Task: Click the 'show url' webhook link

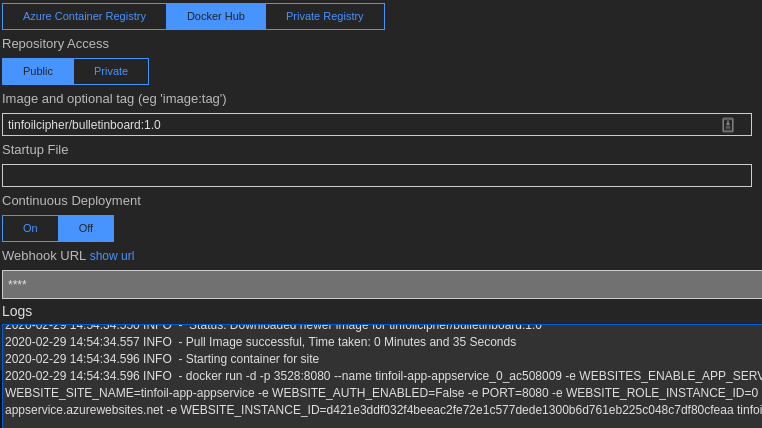Action: (112, 256)
